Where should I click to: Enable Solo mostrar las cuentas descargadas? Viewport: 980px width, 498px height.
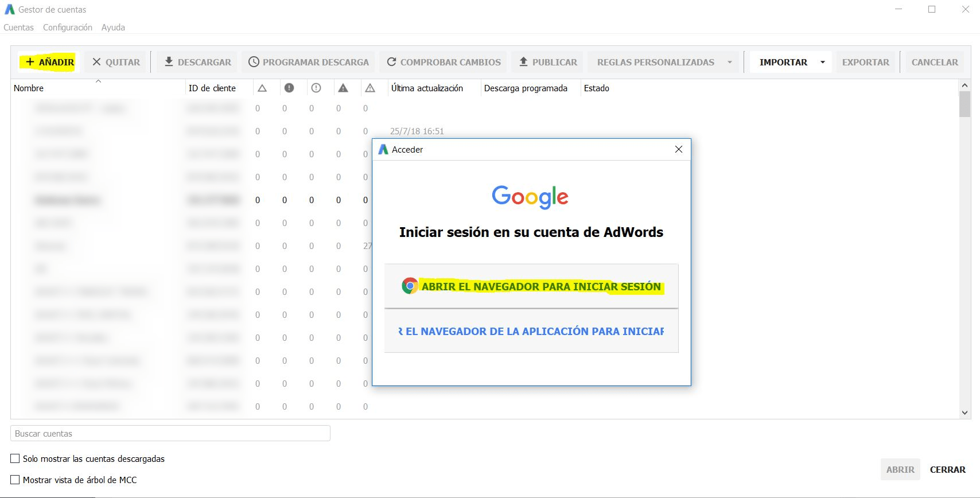click(x=15, y=458)
